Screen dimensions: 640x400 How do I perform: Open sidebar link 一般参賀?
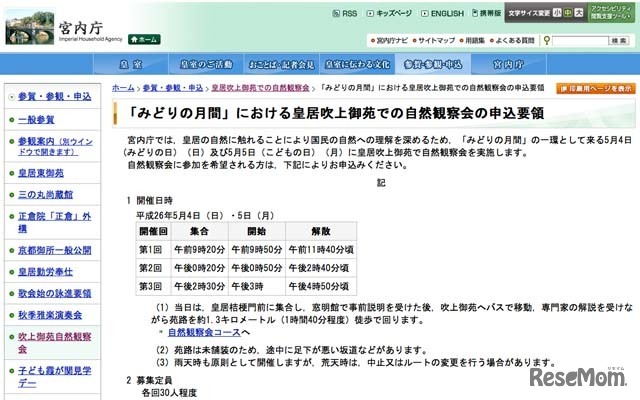click(36, 120)
